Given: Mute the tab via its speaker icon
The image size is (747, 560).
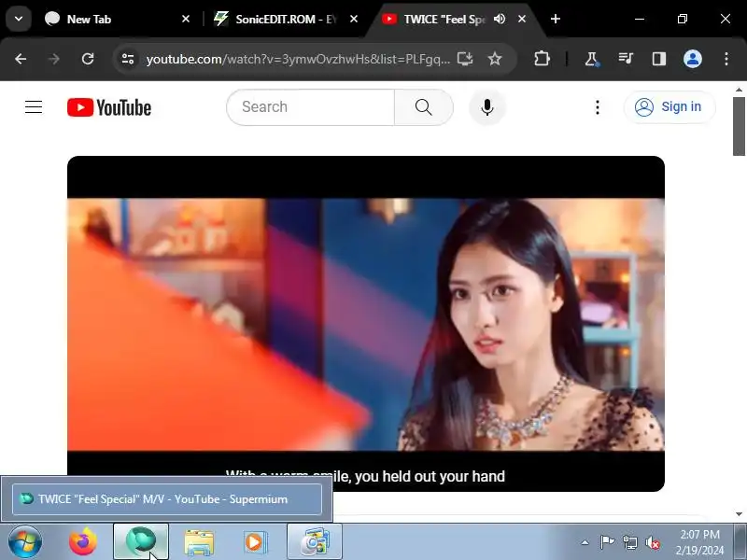Looking at the screenshot, I should pos(500,19).
